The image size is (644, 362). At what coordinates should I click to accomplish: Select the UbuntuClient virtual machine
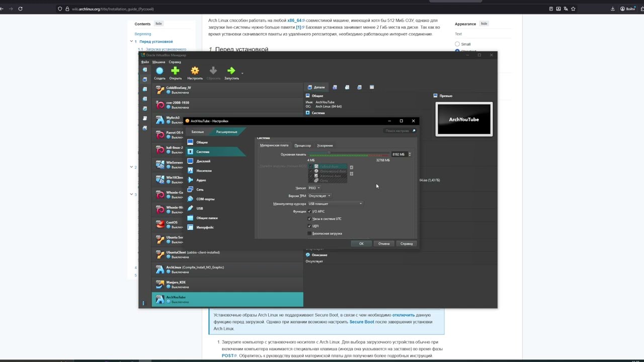point(227,255)
